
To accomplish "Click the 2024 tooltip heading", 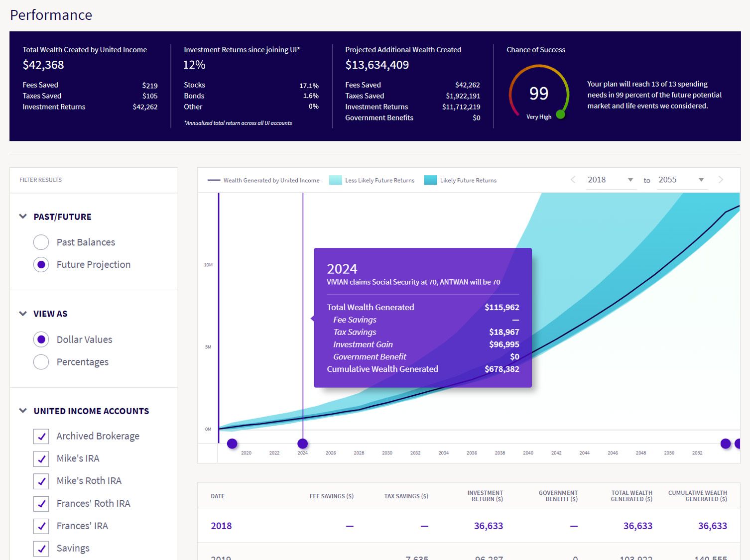I will coord(342,269).
